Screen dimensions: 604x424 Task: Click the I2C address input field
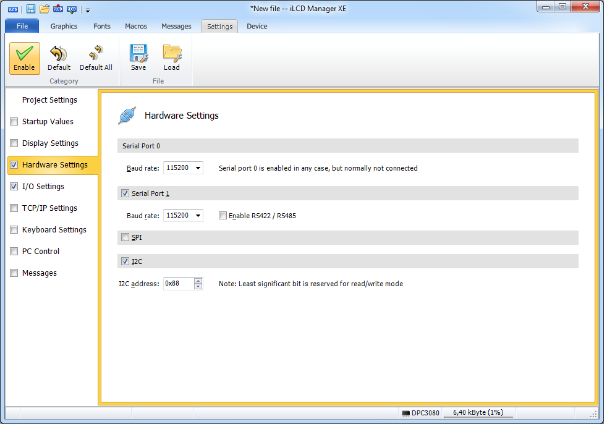177,284
